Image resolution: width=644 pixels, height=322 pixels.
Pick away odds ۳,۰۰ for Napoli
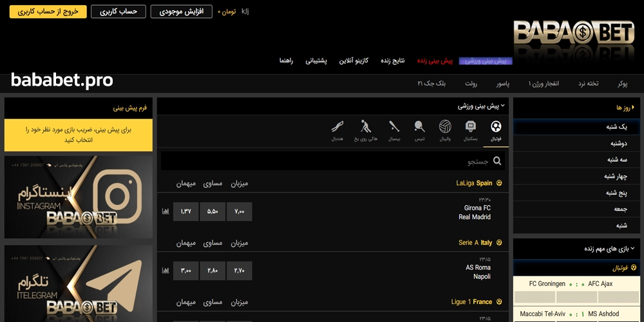point(185,270)
